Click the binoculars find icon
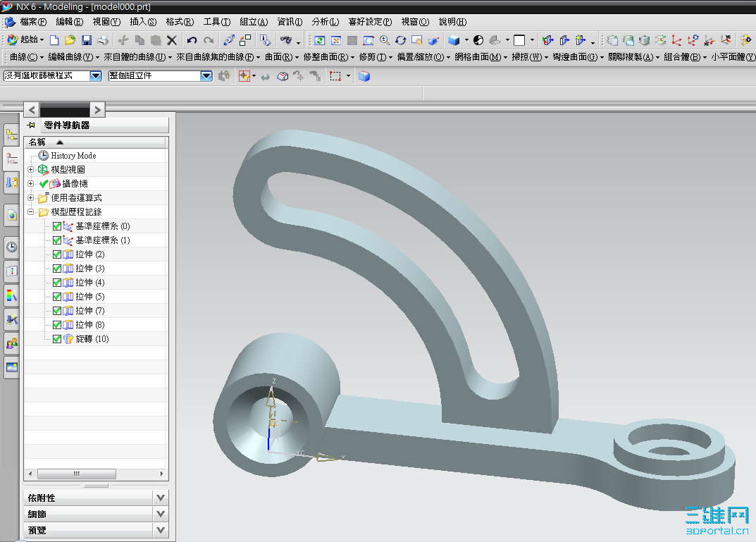Viewport: 756px width, 542px height. click(x=286, y=40)
